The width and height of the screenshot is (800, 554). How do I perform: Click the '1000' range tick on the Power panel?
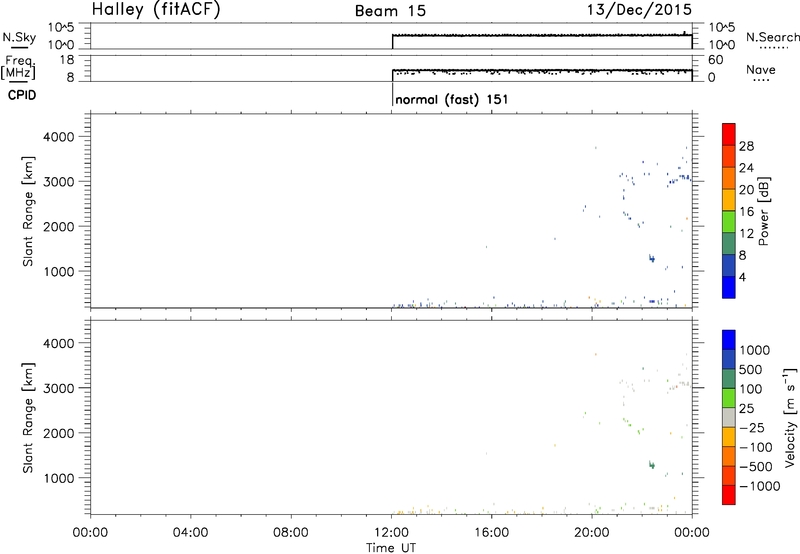(x=59, y=272)
